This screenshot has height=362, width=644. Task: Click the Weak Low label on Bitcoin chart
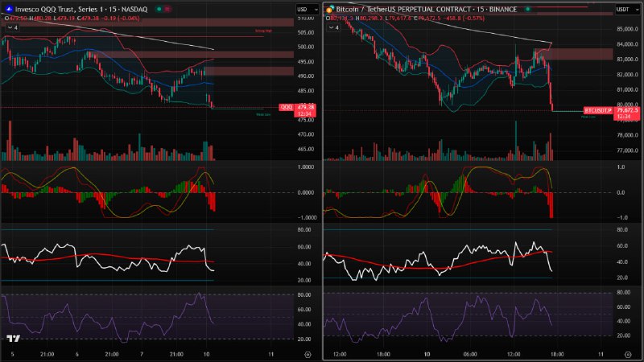point(588,117)
